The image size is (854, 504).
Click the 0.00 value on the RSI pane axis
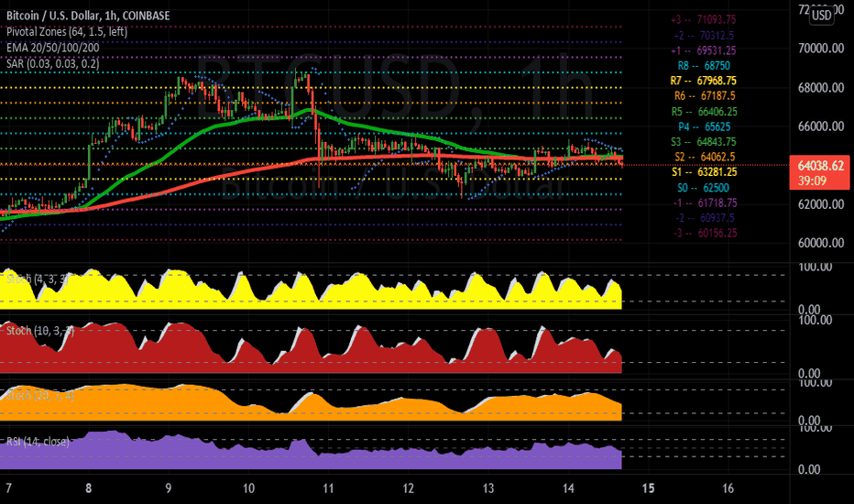pyautogui.click(x=809, y=470)
